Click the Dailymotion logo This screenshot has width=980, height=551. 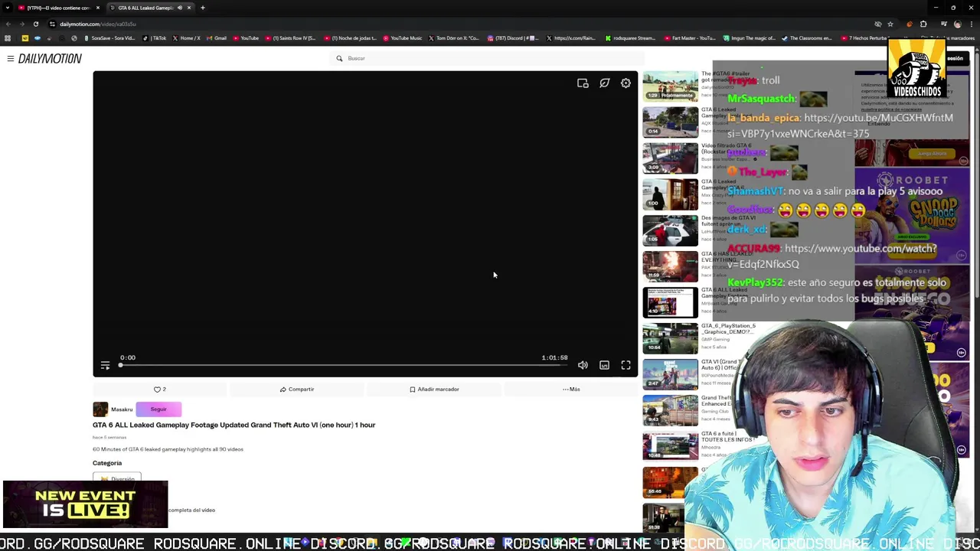tap(50, 59)
